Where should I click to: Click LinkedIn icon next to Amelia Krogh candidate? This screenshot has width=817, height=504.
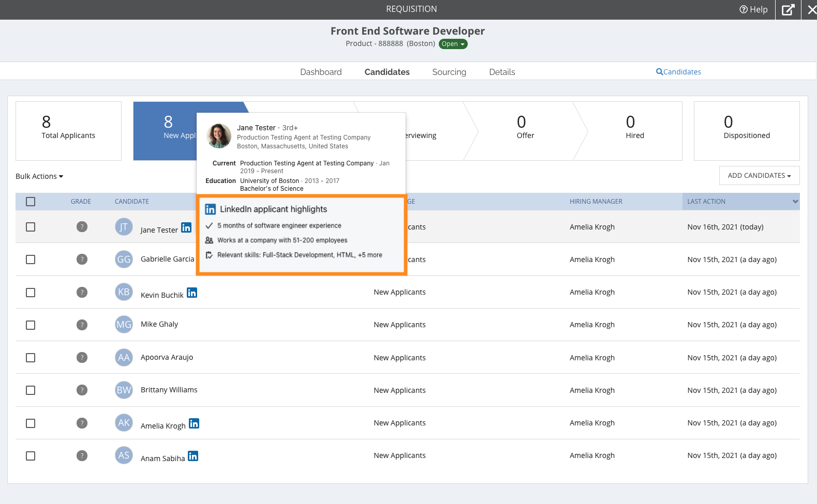coord(194,423)
